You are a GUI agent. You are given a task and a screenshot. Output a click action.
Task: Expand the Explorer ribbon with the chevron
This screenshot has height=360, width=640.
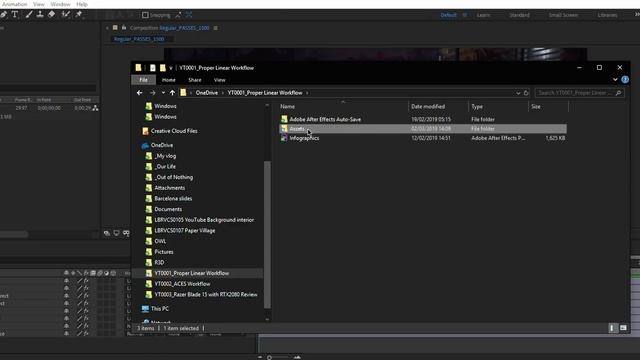click(615, 80)
